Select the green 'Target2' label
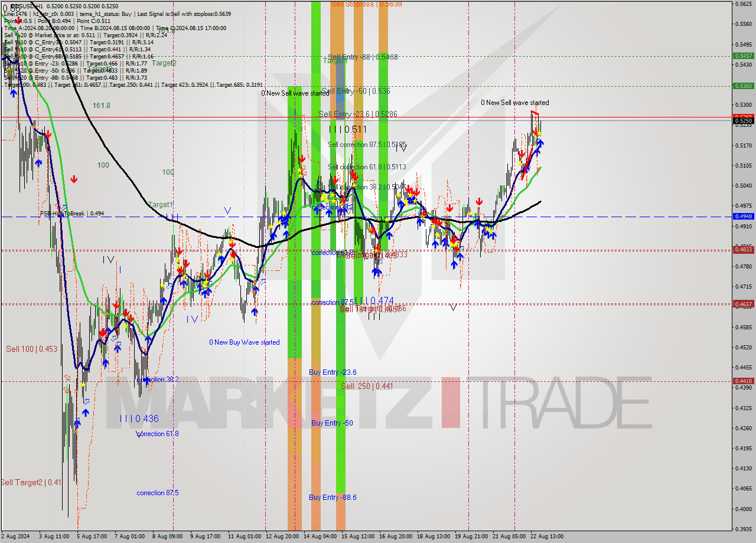This screenshot has width=756, height=543. (164, 63)
